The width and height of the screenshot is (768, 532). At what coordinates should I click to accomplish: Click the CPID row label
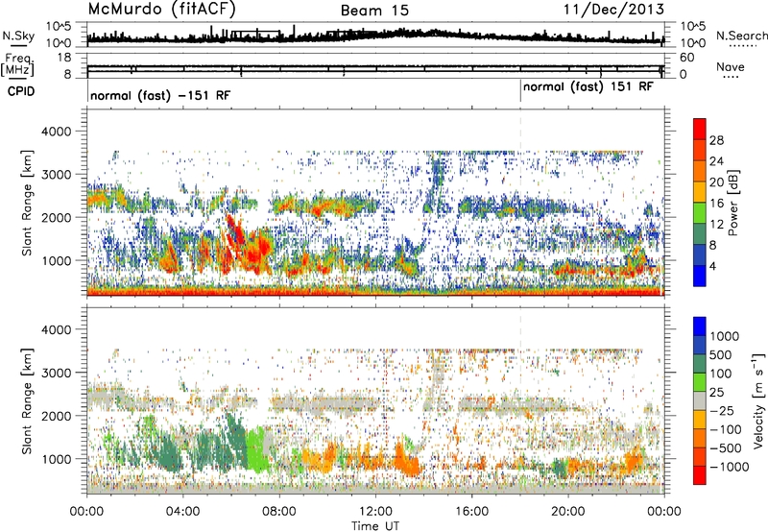tap(21, 91)
